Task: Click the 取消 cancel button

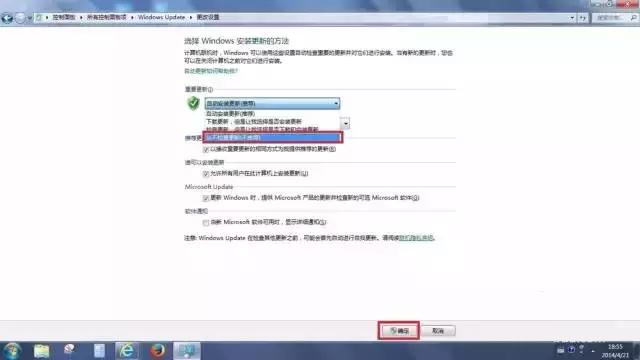Action: 438,331
